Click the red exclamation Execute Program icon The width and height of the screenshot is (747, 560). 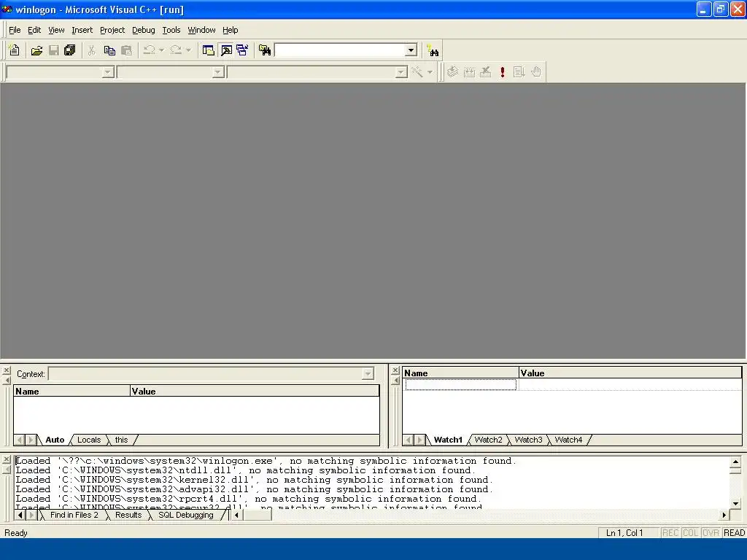coord(502,72)
